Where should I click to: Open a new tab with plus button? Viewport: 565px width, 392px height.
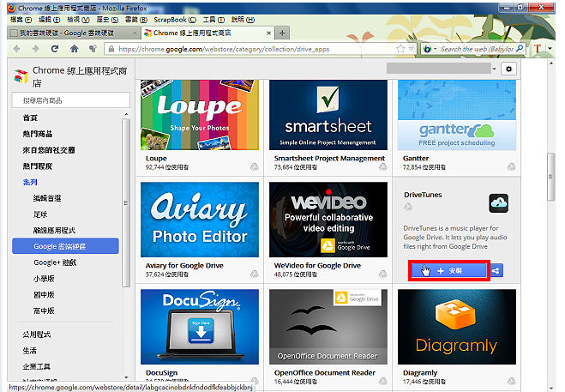click(282, 33)
